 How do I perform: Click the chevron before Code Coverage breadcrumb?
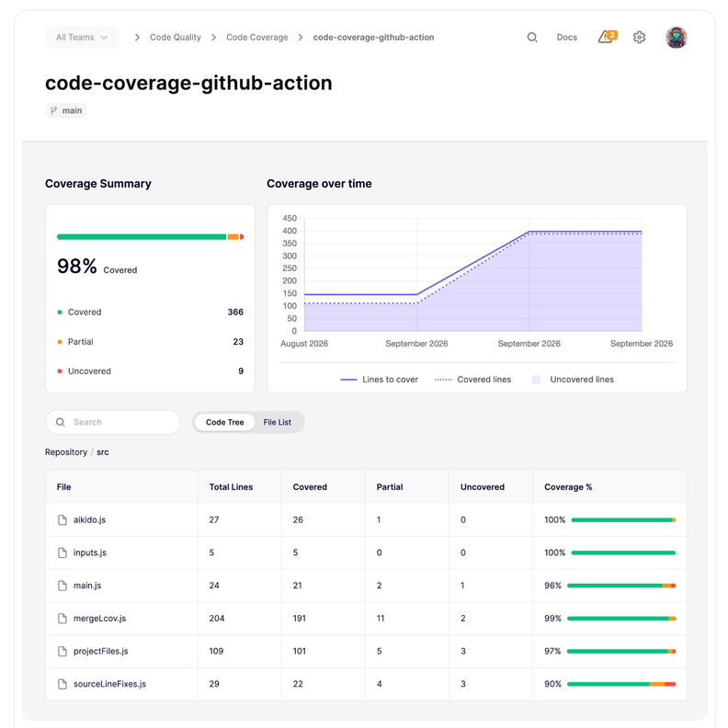(213, 37)
